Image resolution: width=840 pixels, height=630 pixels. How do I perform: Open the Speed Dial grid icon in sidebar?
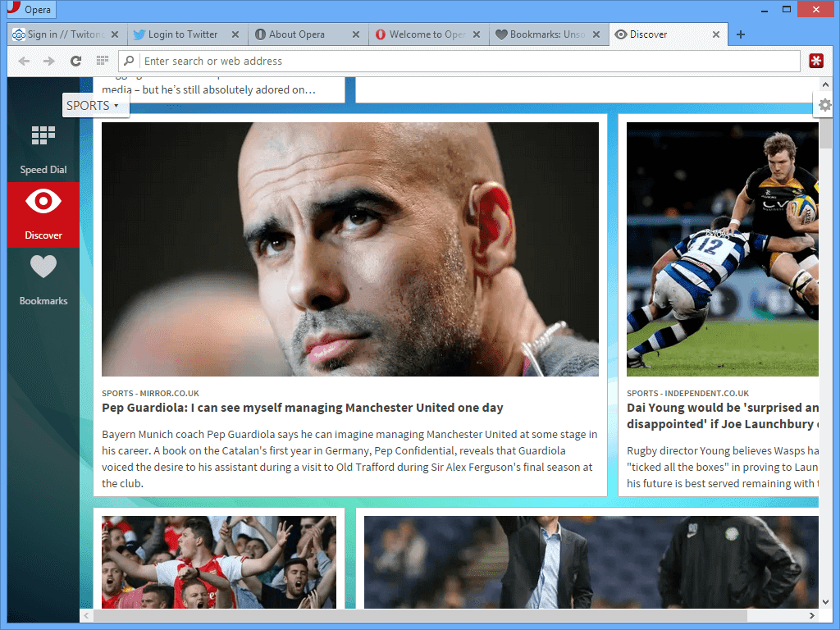[43, 135]
